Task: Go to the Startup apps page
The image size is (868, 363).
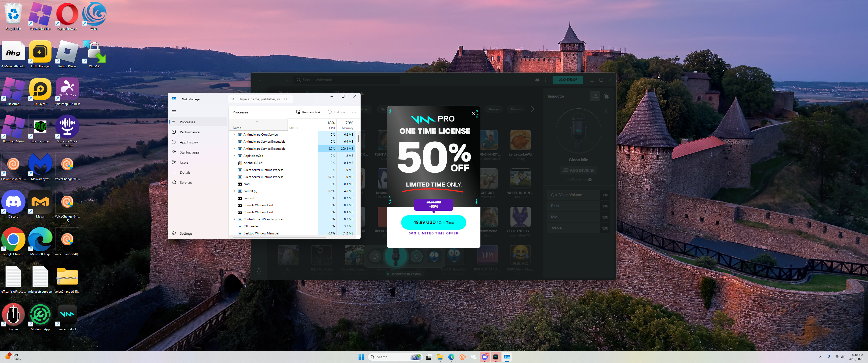Action: tap(189, 152)
